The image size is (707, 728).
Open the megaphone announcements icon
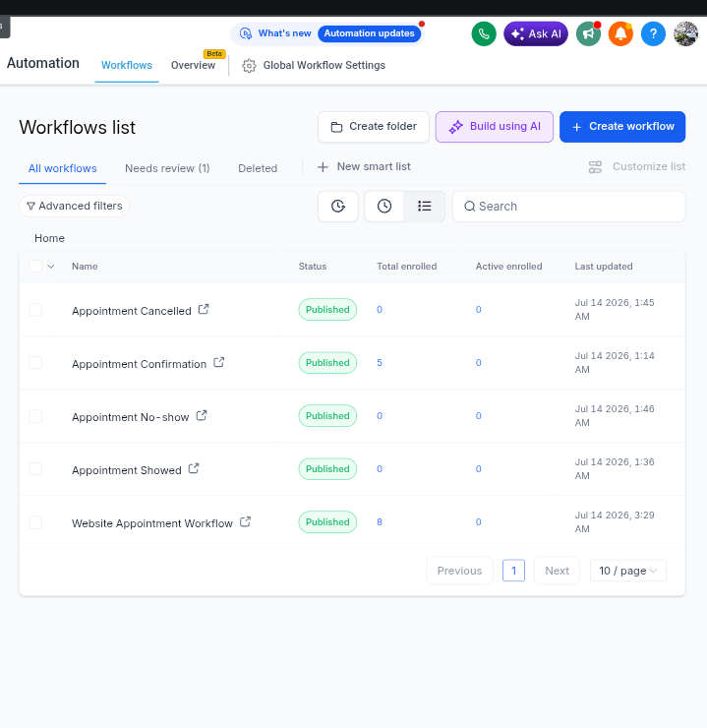coord(588,33)
